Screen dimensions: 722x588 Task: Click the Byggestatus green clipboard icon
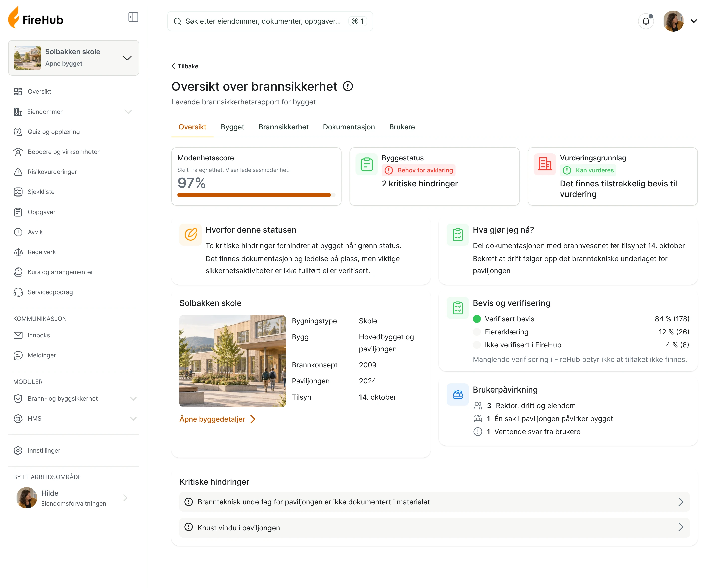click(367, 165)
